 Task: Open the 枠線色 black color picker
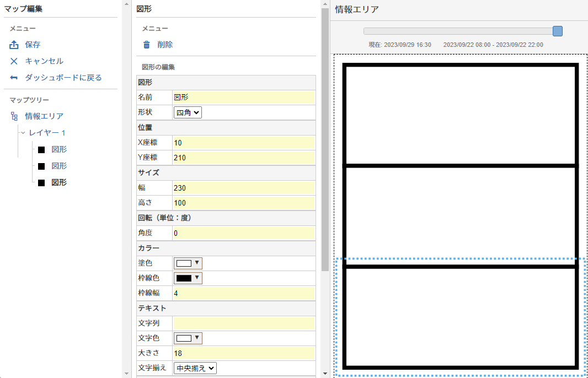(x=188, y=278)
